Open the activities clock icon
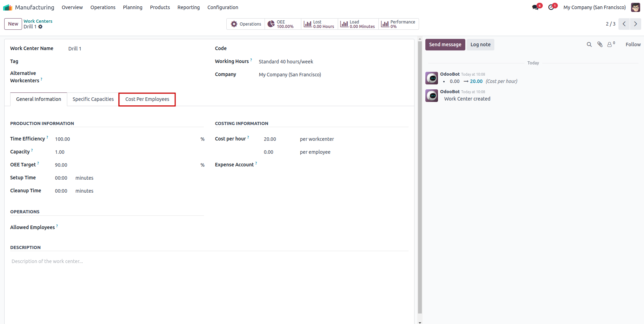The height and width of the screenshot is (324, 644). pyautogui.click(x=552, y=7)
